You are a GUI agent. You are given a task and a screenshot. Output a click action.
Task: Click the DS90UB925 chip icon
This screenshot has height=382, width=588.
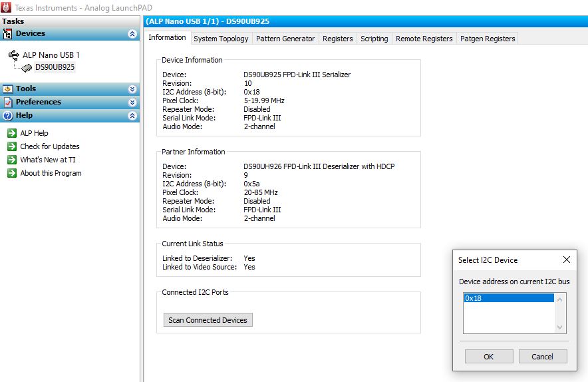(x=26, y=68)
